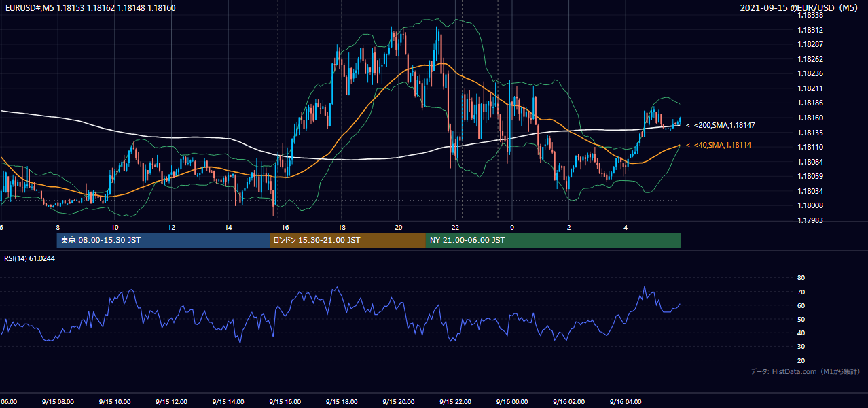Click the 2021-09-15 EUR/USD (M5) heading
This screenshot has width=868, height=408.
pyautogui.click(x=800, y=8)
